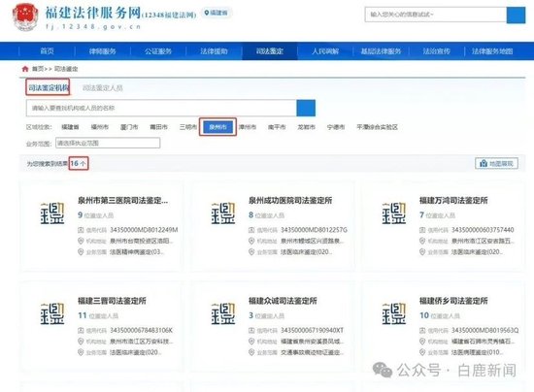Click the home icon in breadcrumb
The image size is (534, 392).
point(25,69)
